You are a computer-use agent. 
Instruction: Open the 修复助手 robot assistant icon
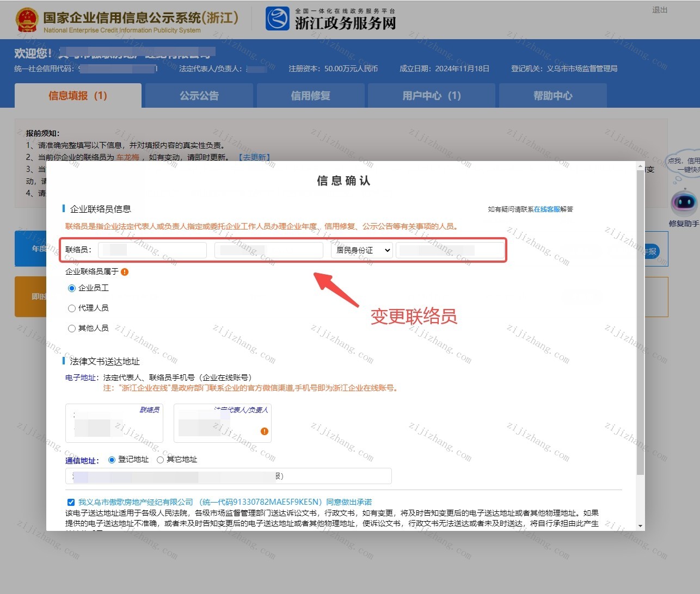tap(684, 203)
